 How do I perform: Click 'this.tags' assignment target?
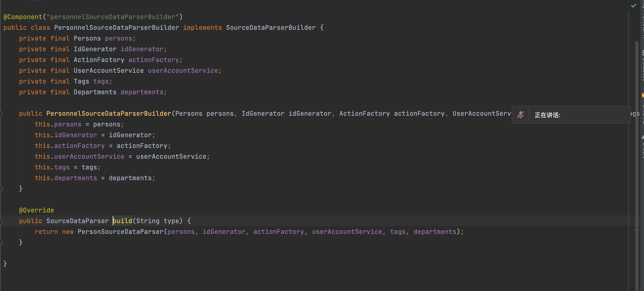52,167
